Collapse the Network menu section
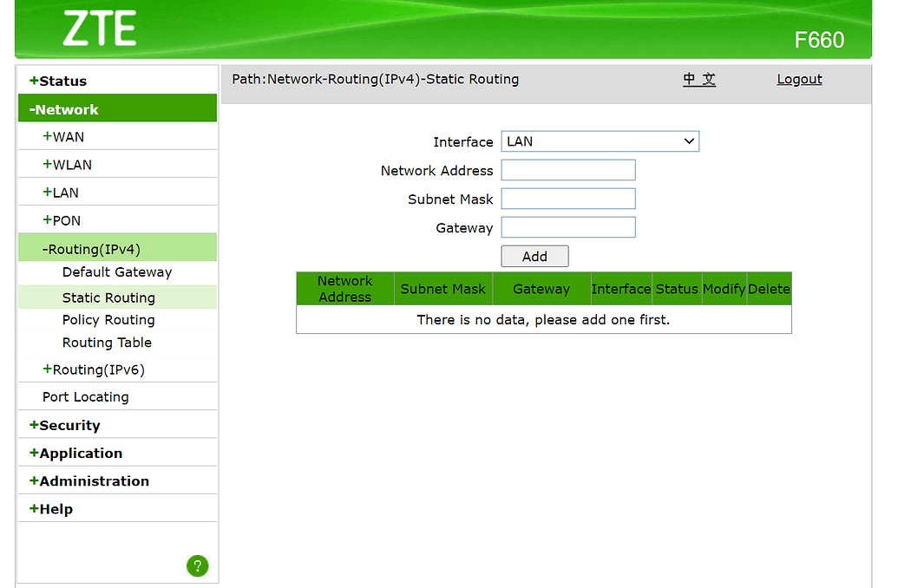This screenshot has width=898, height=588. click(x=64, y=109)
